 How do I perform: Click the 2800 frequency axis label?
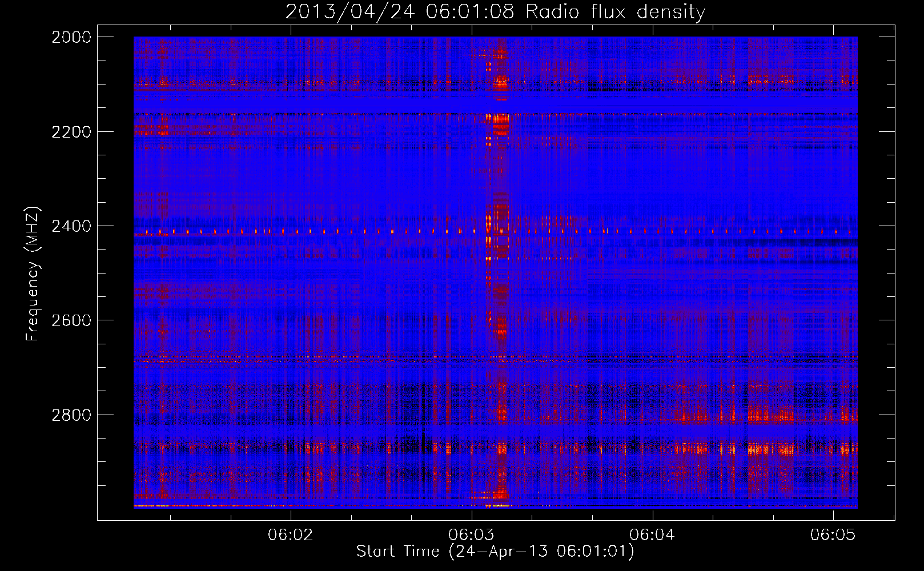click(71, 415)
